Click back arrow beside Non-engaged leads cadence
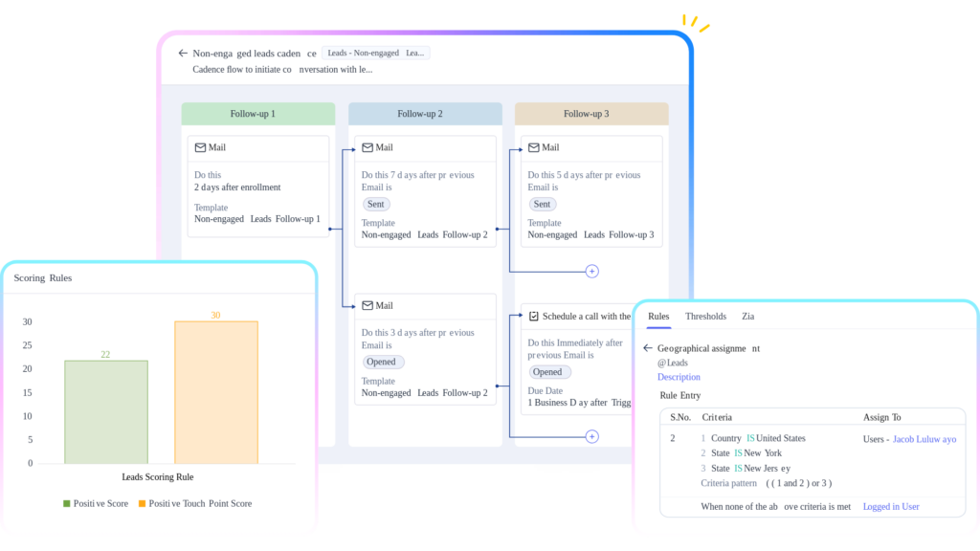 pos(183,54)
